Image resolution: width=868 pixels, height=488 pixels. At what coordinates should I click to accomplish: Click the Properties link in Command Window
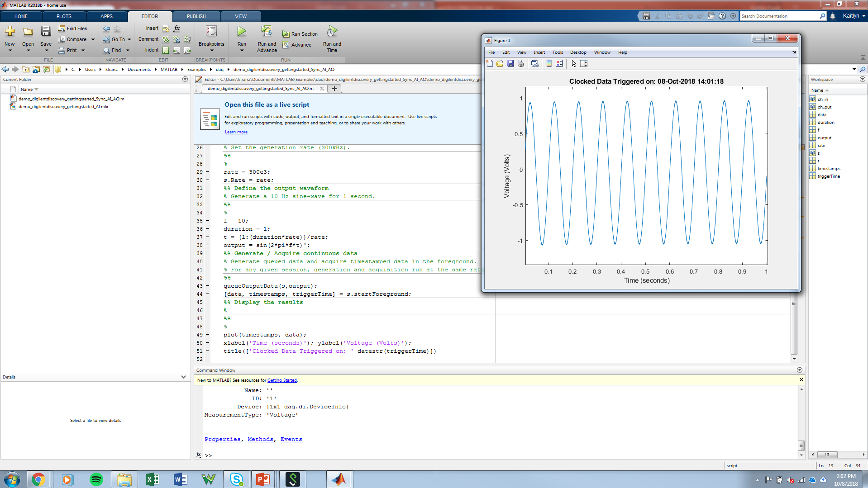point(223,439)
